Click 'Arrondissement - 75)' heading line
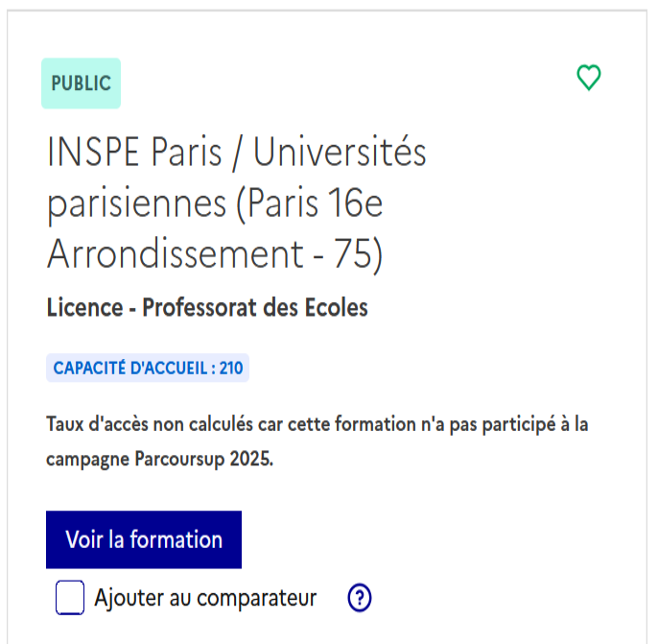Image resolution: width=658 pixels, height=644 pixels. coord(214,254)
